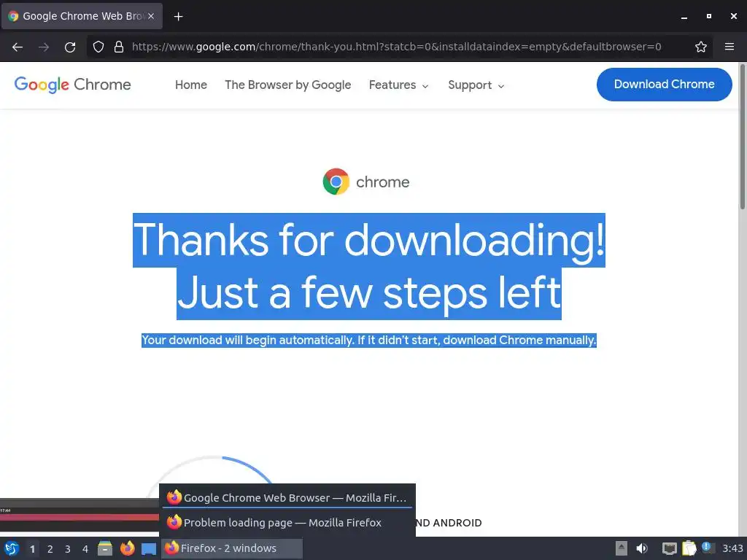Open the Firefox hamburger menu
The height and width of the screenshot is (560, 747).
729,47
